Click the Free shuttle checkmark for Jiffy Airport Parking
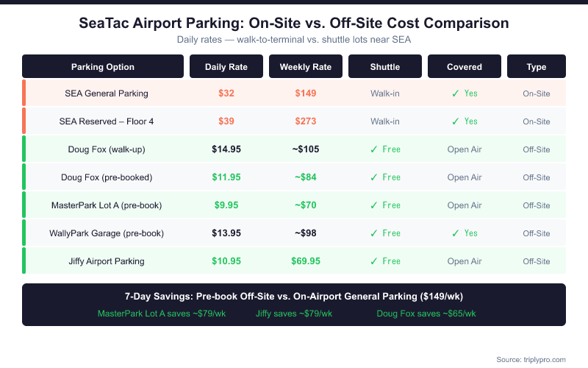The image size is (588, 368). click(375, 261)
